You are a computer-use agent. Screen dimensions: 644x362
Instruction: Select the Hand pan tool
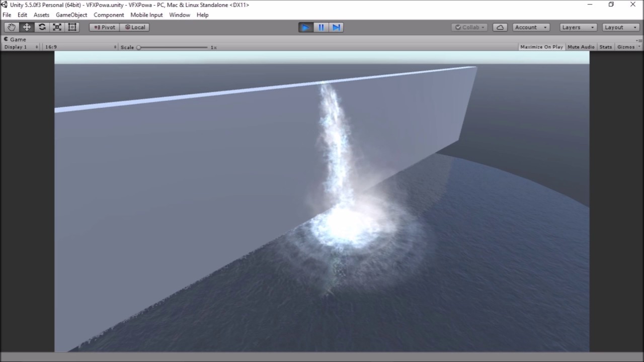pos(12,27)
